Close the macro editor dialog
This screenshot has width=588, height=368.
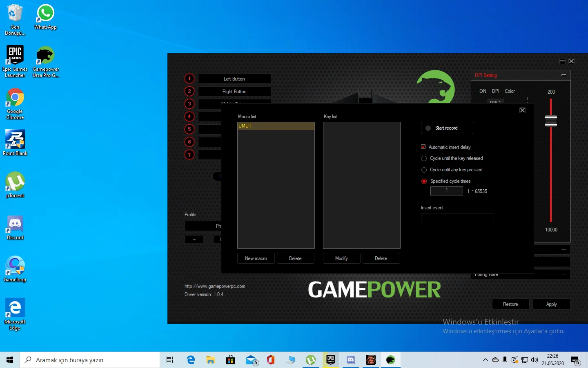pos(522,110)
